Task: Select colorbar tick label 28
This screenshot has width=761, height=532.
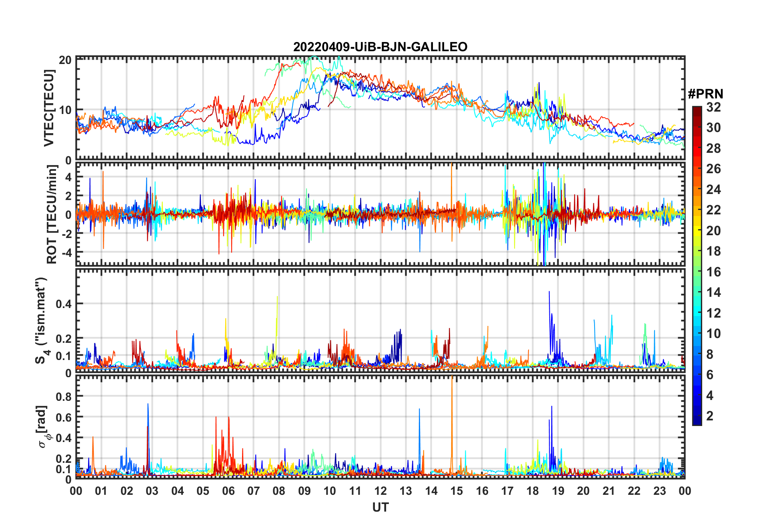Action: pyautogui.click(x=713, y=148)
